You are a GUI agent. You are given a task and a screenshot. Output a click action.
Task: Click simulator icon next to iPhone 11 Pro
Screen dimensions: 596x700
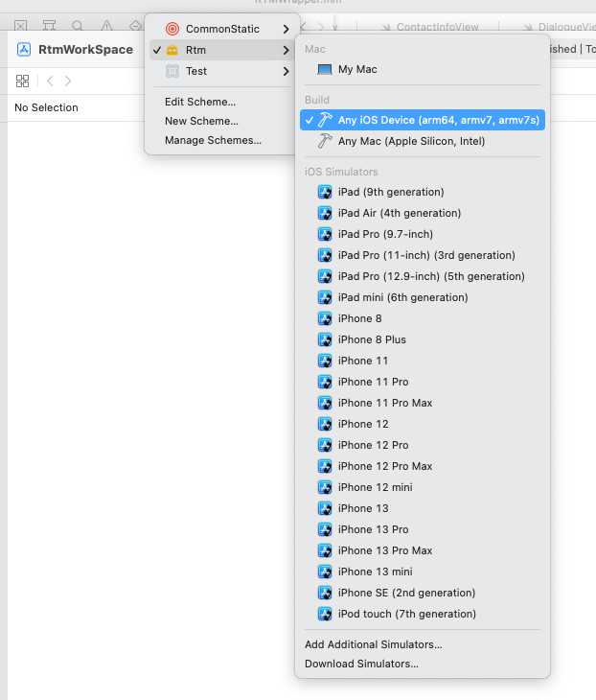(x=325, y=382)
